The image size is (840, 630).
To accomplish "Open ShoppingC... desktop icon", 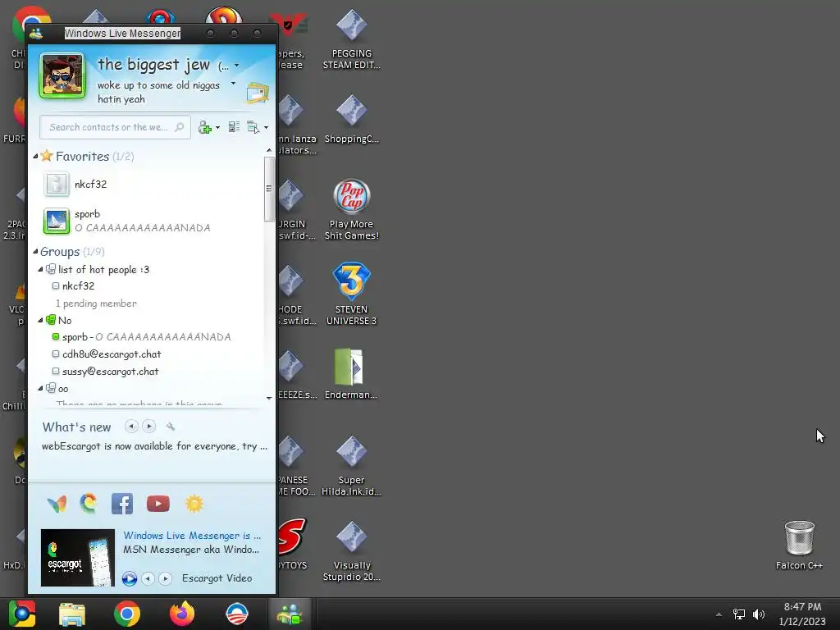I will tap(351, 120).
